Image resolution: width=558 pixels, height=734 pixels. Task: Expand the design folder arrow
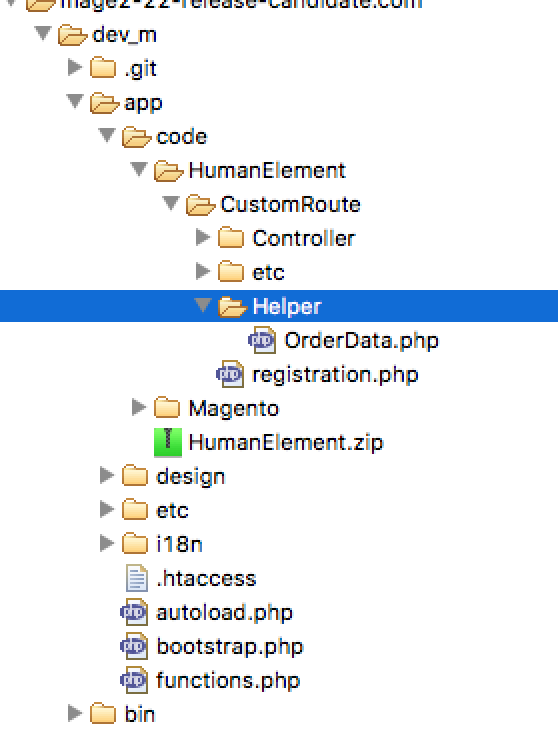pos(107,475)
